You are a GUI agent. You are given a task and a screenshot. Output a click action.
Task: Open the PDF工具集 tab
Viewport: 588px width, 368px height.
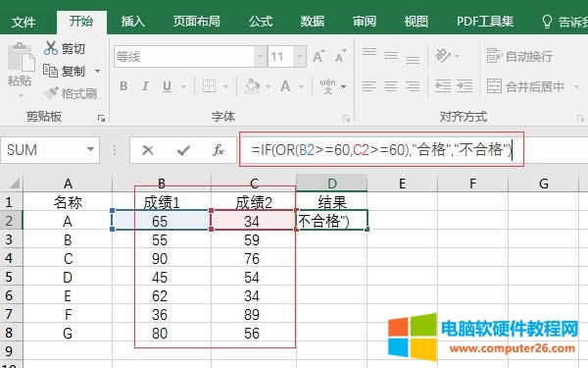485,22
